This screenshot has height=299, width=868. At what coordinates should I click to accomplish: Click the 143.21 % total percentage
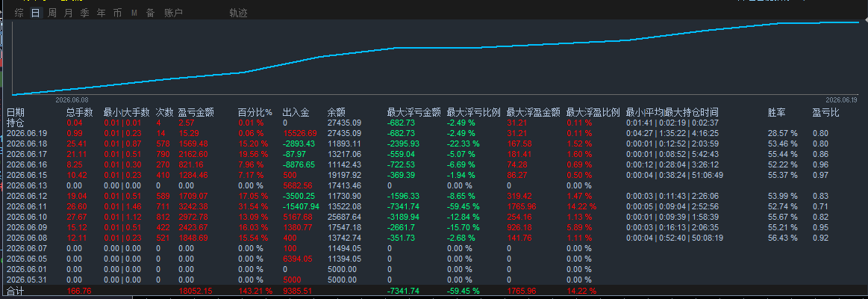[x=255, y=291]
